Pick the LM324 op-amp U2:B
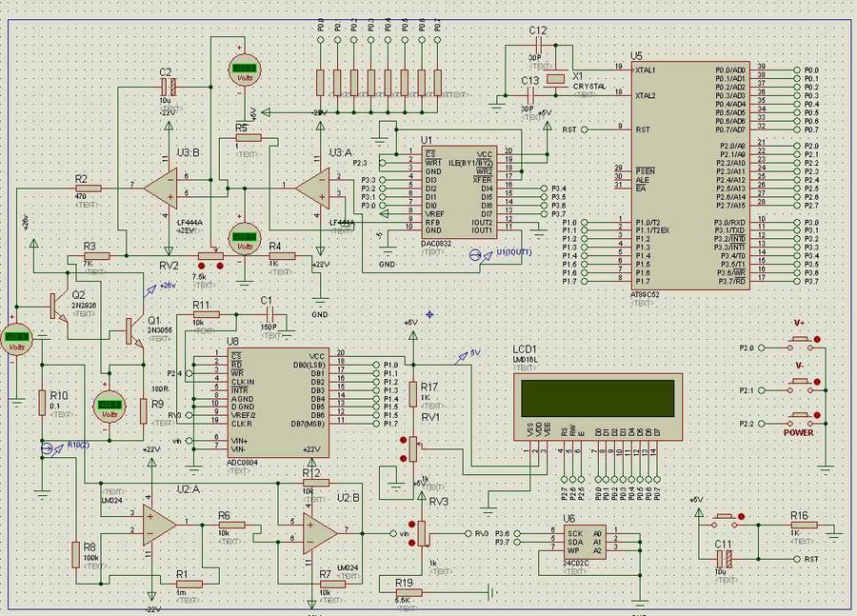857x616 pixels. pyautogui.click(x=320, y=533)
